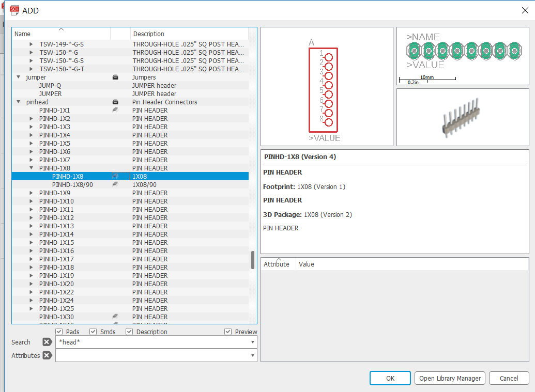
Task: Uncheck the Smds filter
Action: point(93,332)
